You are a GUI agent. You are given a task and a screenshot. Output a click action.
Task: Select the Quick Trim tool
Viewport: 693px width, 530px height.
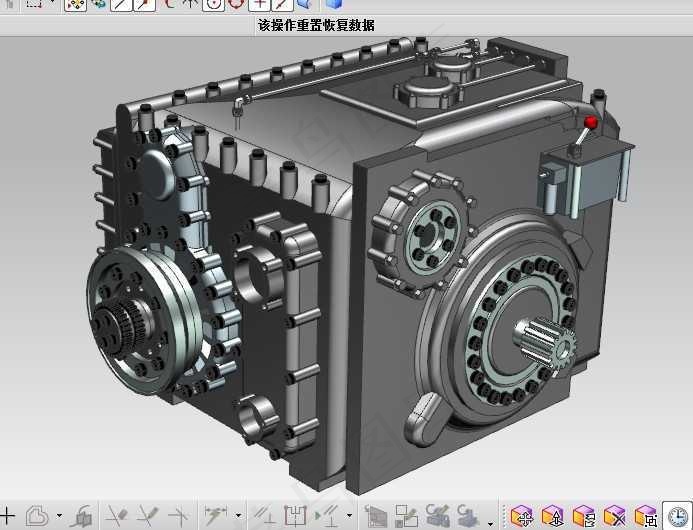point(118,515)
